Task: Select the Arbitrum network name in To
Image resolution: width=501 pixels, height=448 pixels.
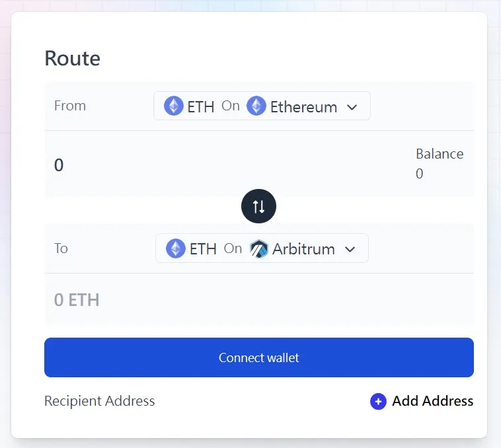Action: point(303,250)
